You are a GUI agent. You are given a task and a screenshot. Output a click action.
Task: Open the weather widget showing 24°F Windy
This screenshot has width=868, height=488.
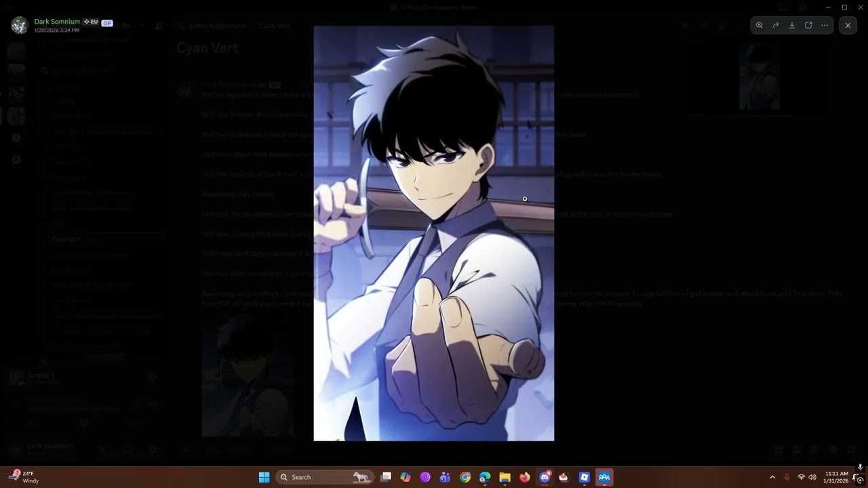click(x=24, y=477)
